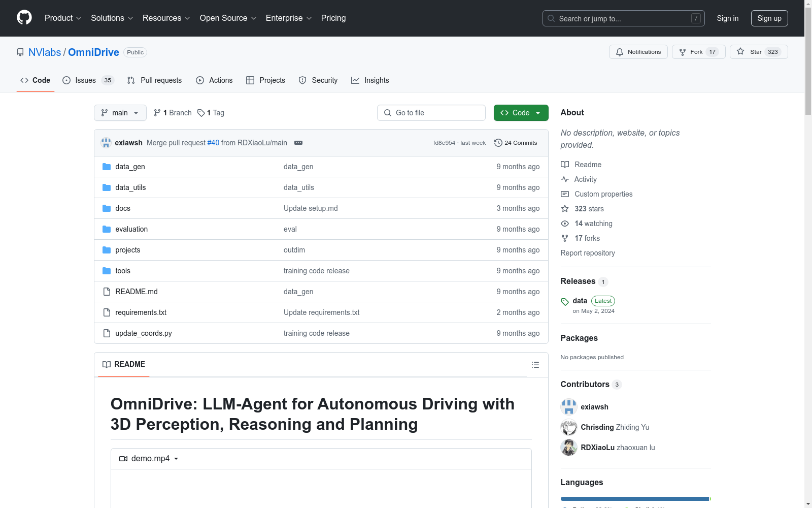
Task: Open the tools folder
Action: pyautogui.click(x=123, y=271)
